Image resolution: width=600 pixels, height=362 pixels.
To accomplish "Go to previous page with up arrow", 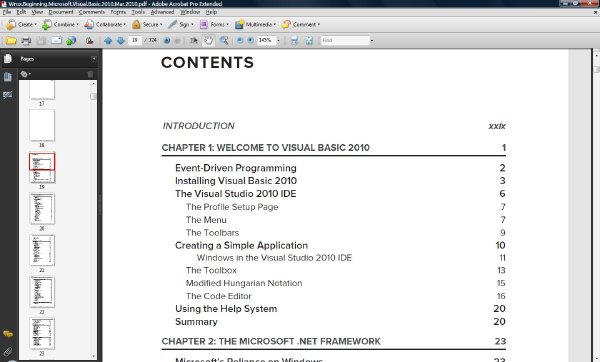I will 108,41.
